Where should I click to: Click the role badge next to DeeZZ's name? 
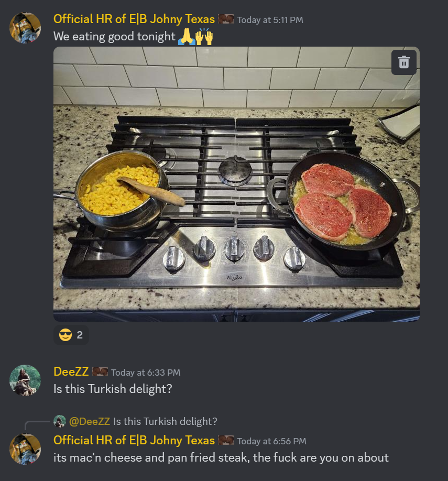coord(100,372)
